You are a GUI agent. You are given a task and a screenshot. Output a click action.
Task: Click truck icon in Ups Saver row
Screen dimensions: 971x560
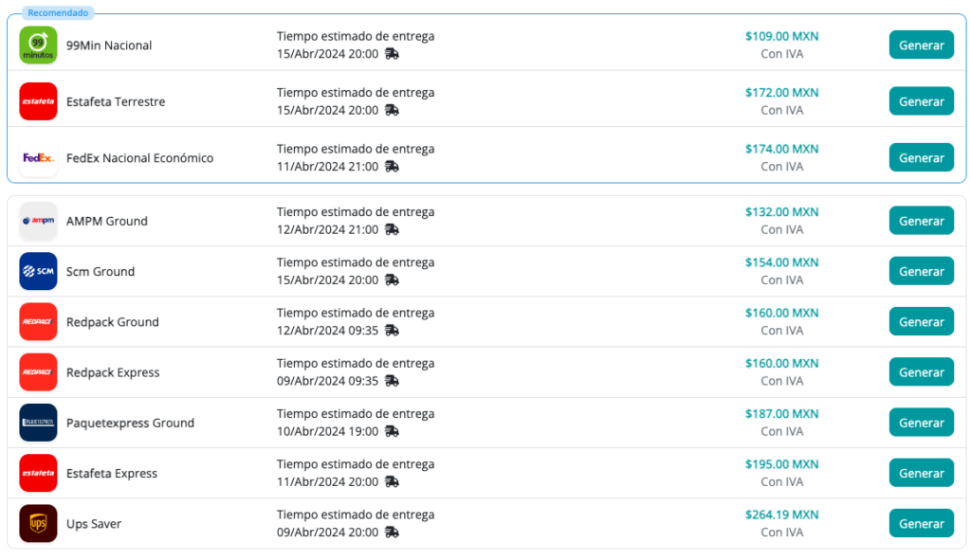point(392,533)
